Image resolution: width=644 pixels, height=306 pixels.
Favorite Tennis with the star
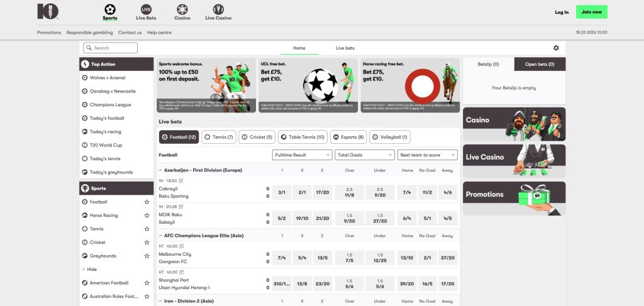point(147,229)
